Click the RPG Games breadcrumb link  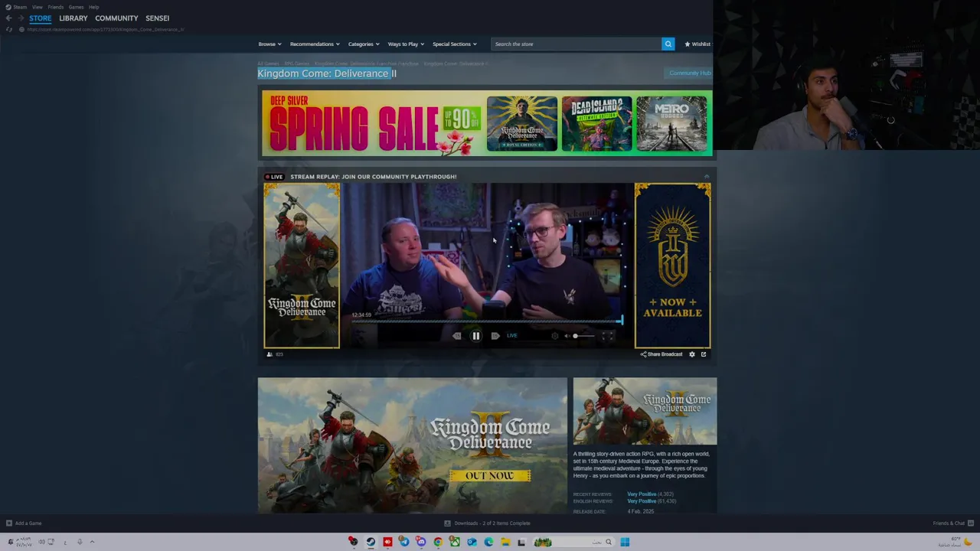point(297,64)
